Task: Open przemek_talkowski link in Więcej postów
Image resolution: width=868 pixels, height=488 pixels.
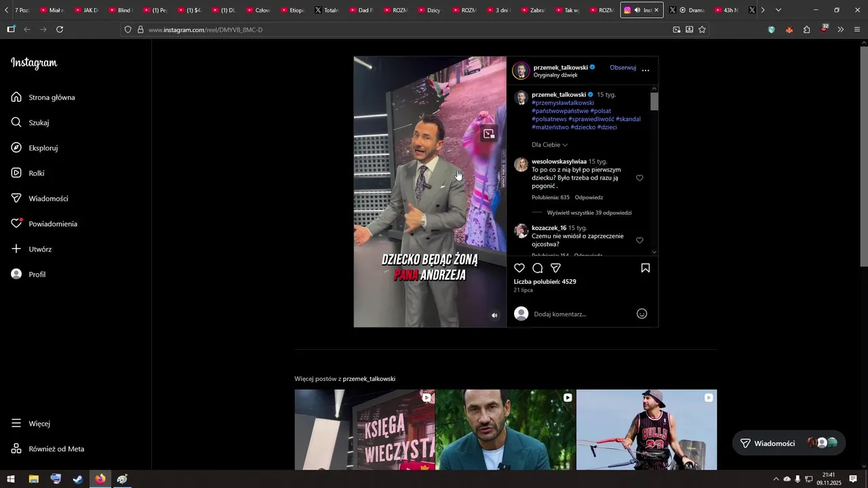Action: [369, 379]
